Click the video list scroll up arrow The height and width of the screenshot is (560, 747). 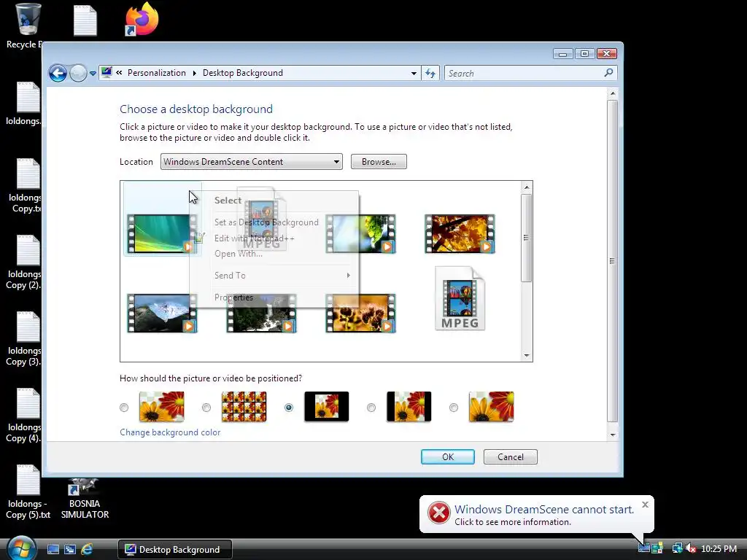pyautogui.click(x=527, y=187)
